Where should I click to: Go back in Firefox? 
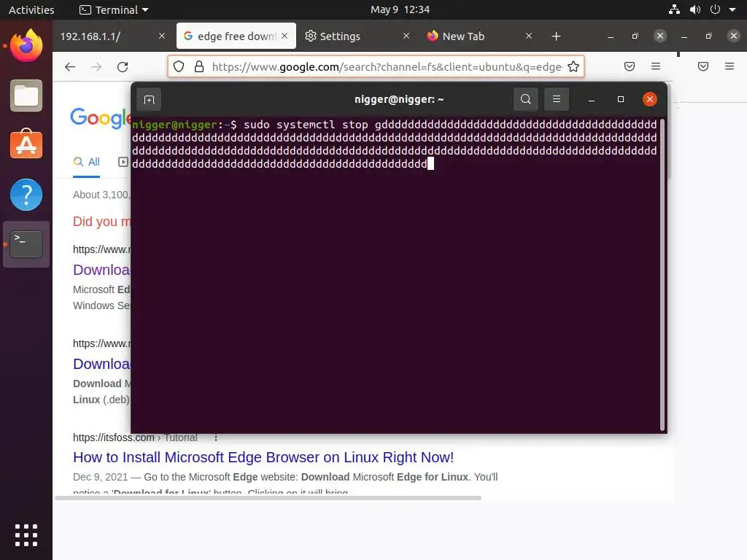[70, 66]
